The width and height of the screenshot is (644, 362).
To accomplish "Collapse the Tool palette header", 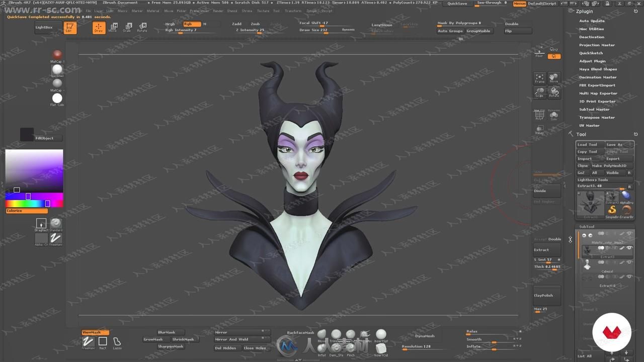I will click(581, 134).
